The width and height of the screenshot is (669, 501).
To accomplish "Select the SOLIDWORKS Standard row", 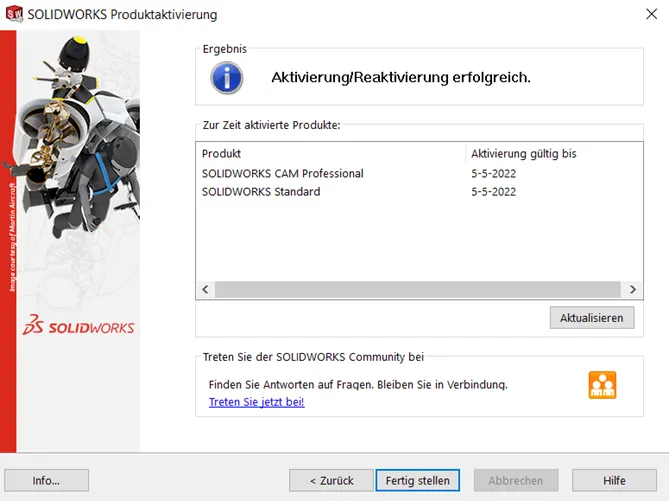I will coord(419,192).
